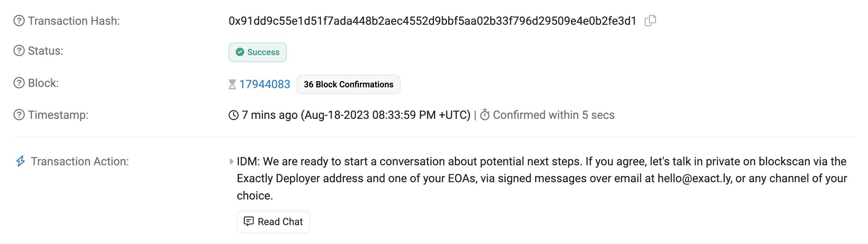This screenshot has width=868, height=244.
Task: Click the hourglass icon before block number
Action: coord(233,84)
